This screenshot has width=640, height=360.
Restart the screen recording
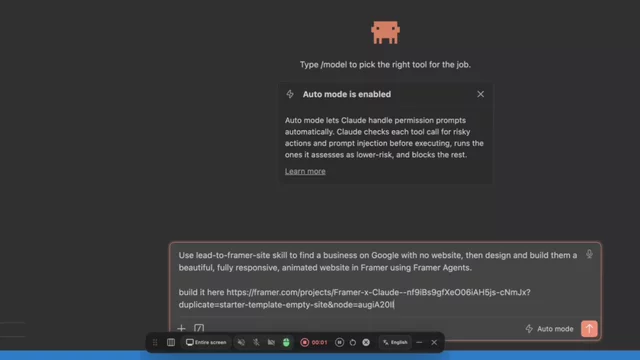pos(353,342)
